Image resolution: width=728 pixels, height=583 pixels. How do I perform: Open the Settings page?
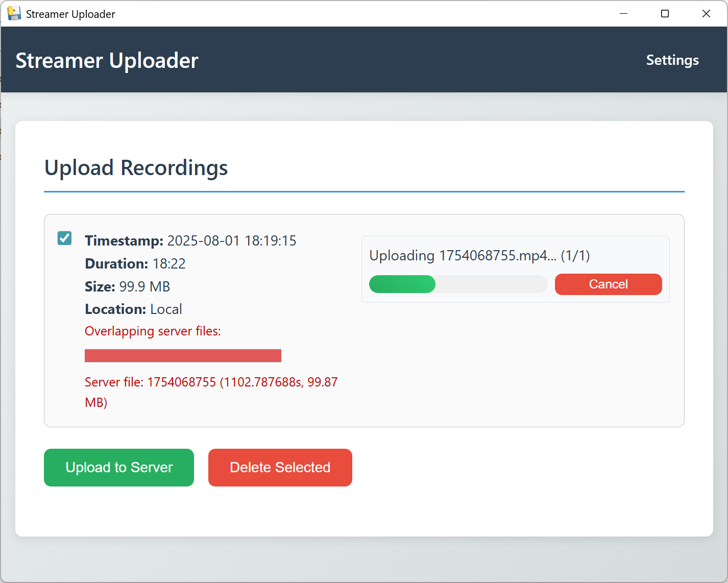point(672,60)
